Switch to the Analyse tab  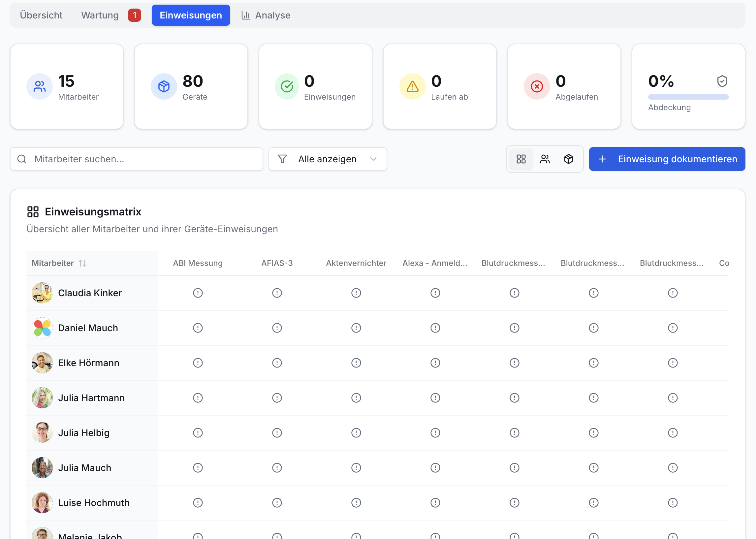(266, 15)
